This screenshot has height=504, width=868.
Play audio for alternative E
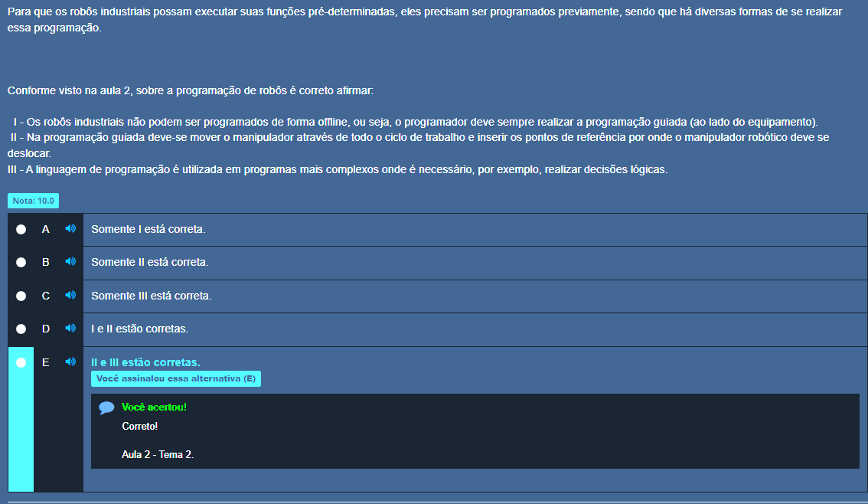pos(70,362)
